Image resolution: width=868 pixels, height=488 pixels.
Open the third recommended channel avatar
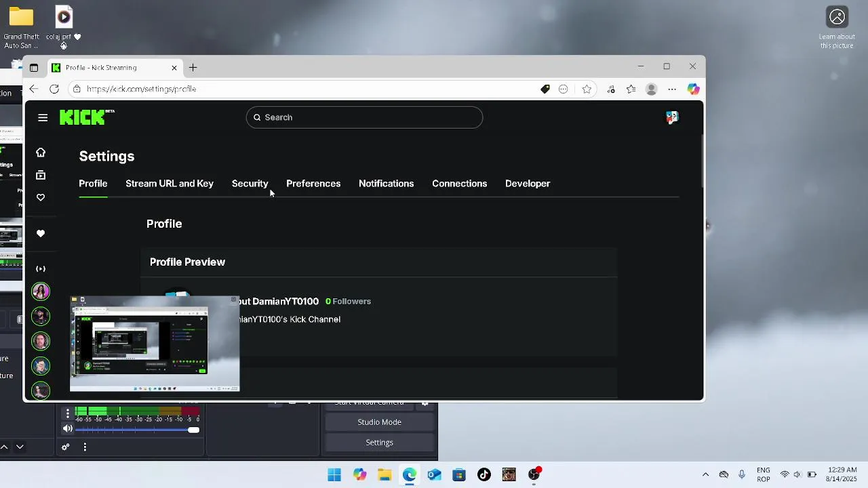point(41,341)
